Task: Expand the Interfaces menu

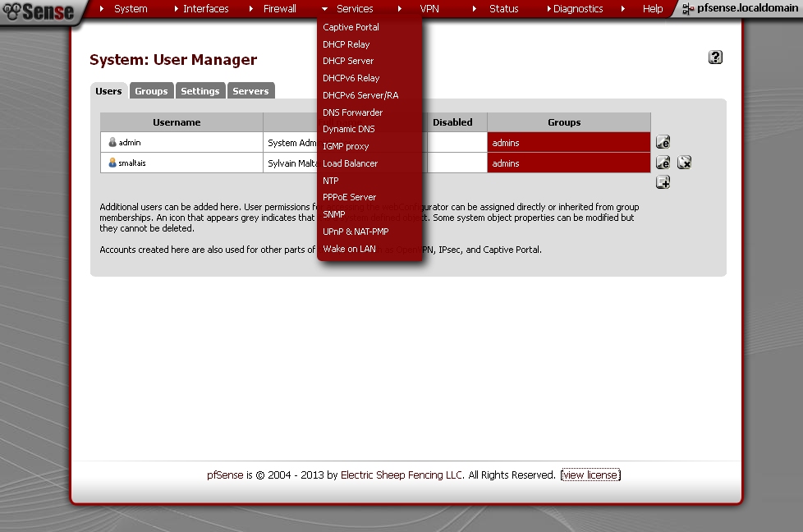Action: 205,9
